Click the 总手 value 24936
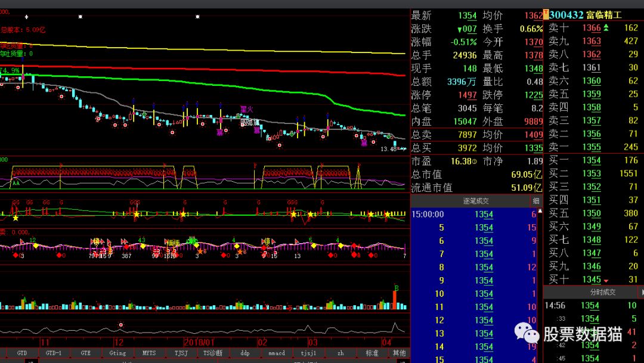 point(465,55)
